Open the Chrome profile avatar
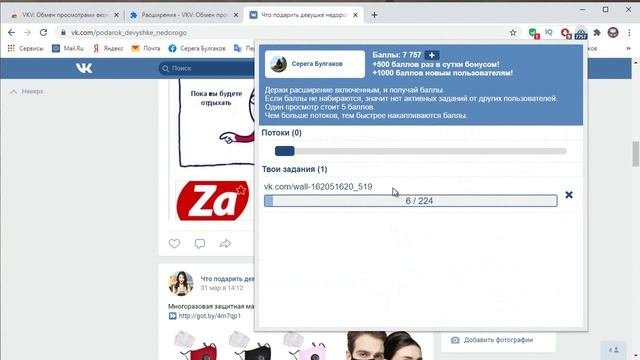 613,33
